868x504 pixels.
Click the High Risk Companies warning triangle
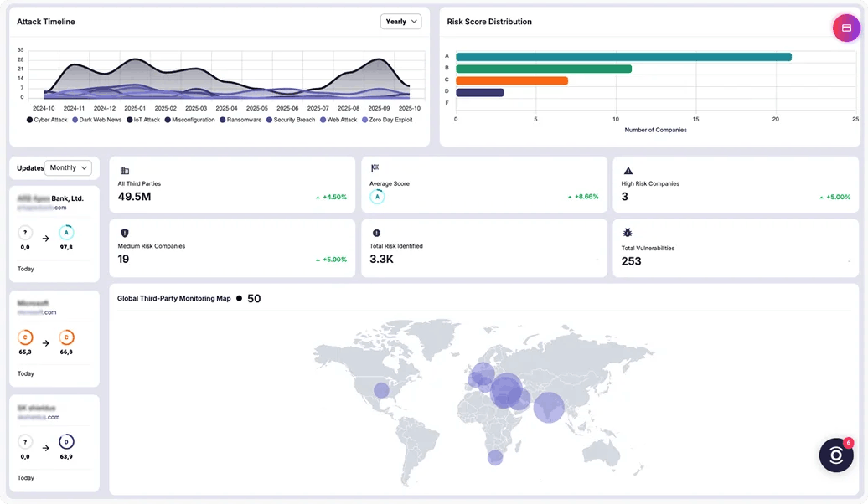click(x=628, y=171)
